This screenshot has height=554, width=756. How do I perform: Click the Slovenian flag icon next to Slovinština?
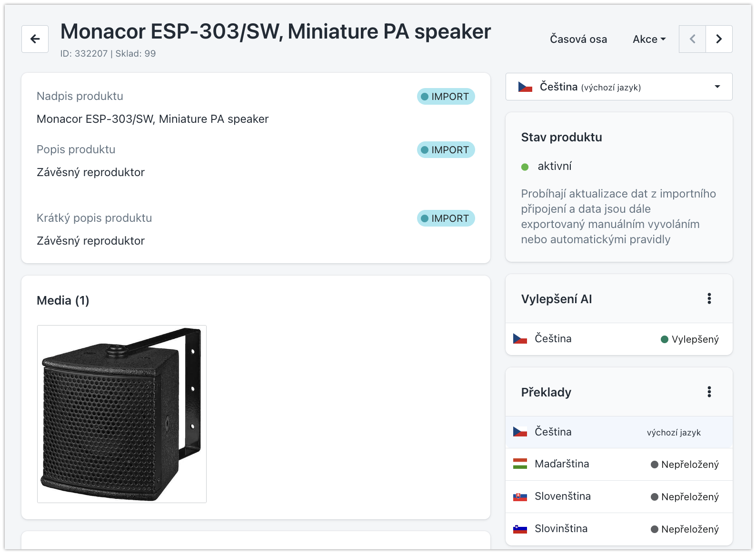pos(520,529)
